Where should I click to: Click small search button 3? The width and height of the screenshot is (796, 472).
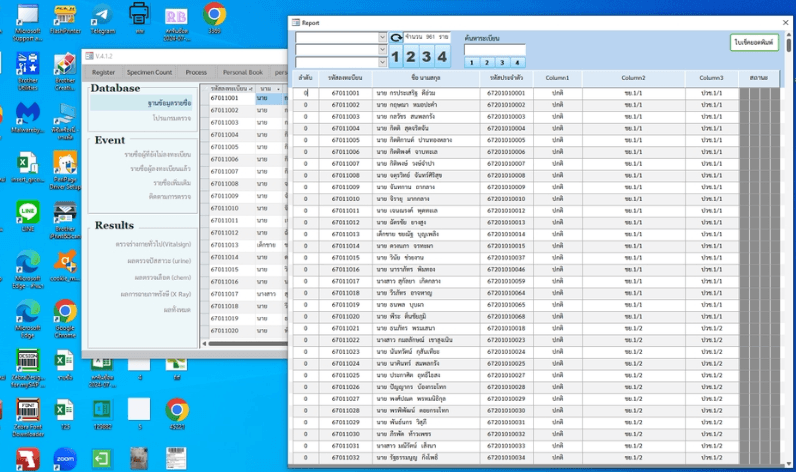click(x=502, y=62)
